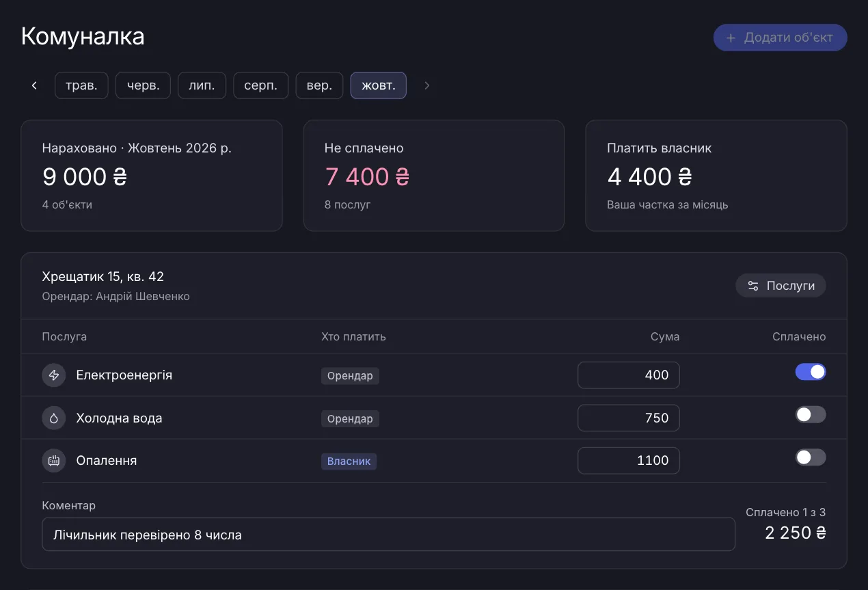Click the Сплачено 1 з 3 label
The image size is (868, 590).
[x=786, y=512]
